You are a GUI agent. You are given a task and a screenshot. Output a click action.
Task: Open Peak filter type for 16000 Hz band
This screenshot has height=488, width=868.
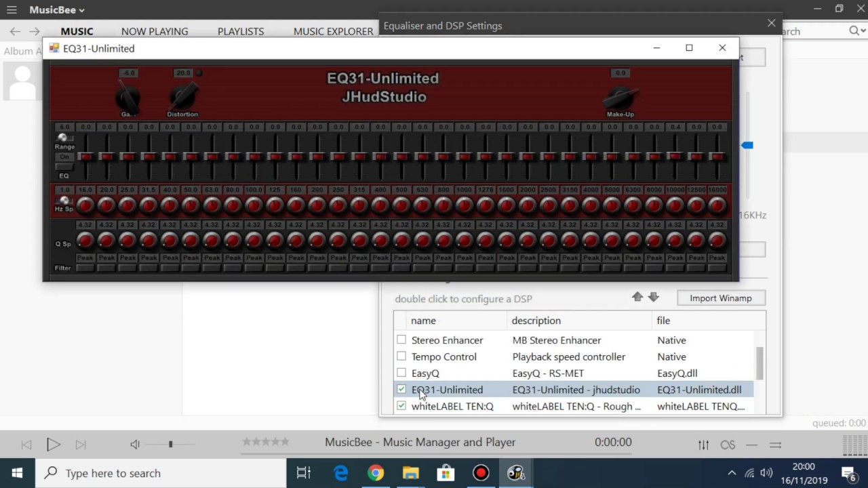click(717, 258)
